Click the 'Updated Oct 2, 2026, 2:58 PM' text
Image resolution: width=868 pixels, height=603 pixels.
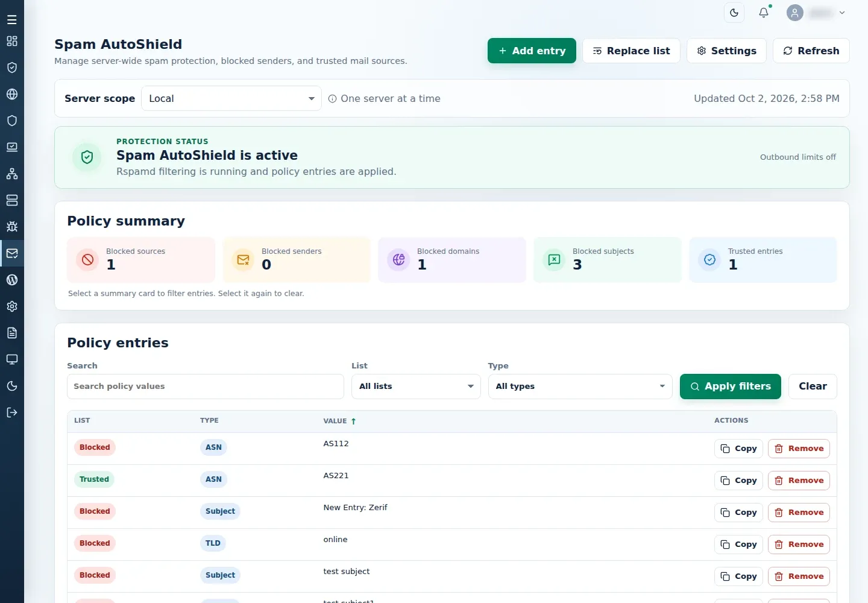766,99
